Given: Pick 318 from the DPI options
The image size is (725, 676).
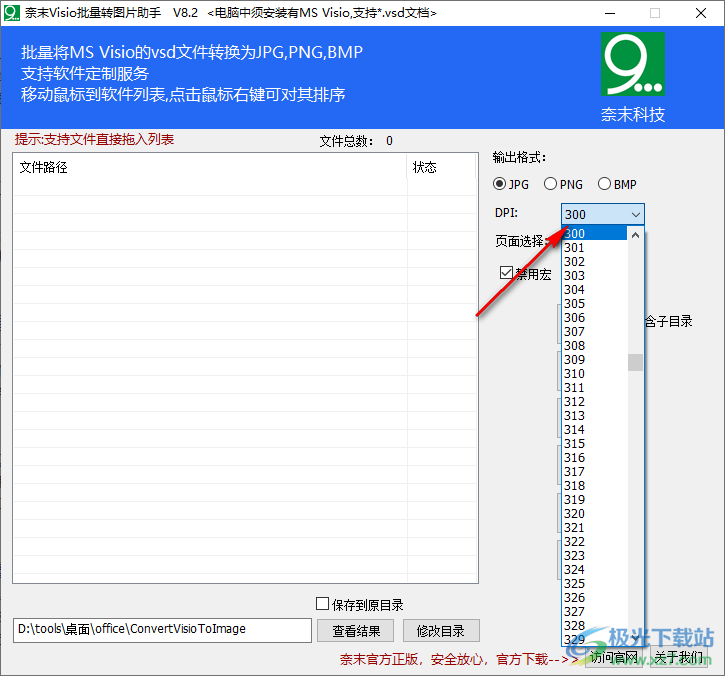Looking at the screenshot, I should tap(594, 485).
